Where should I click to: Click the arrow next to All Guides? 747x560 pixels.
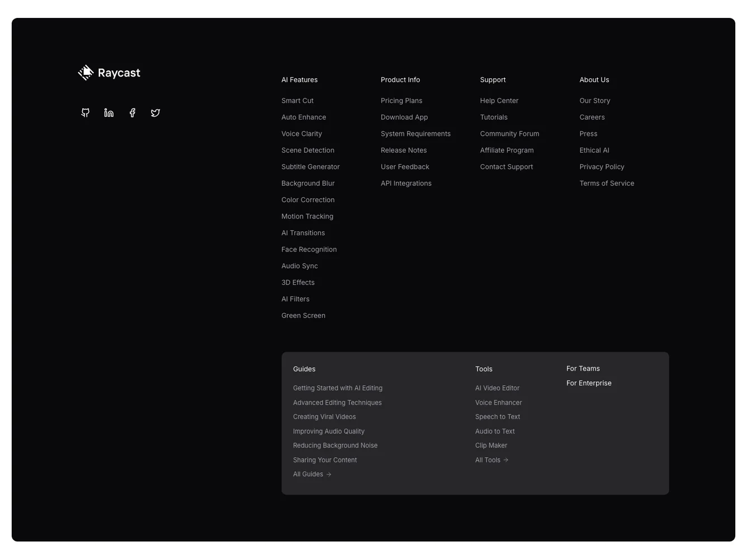tap(329, 474)
